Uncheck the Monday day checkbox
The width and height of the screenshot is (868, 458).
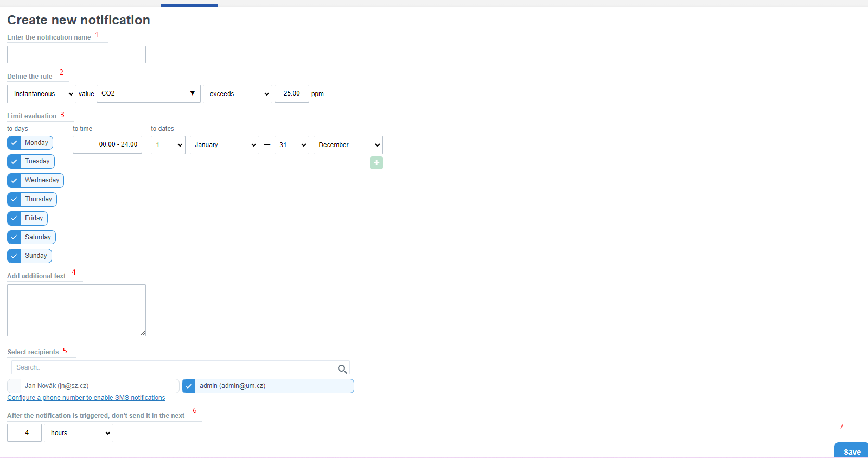click(14, 143)
